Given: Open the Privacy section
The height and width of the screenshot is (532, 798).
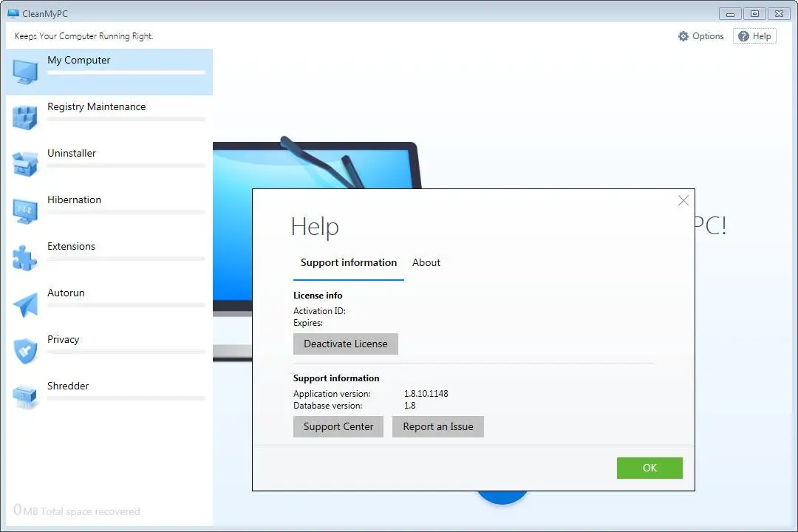Looking at the screenshot, I should pyautogui.click(x=109, y=351).
